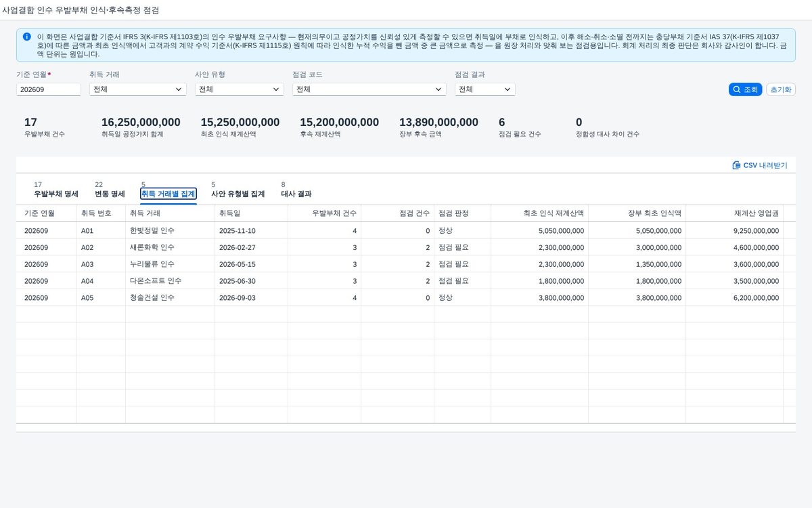This screenshot has width=812, height=508.
Task: Select the 점검 건수 column header
Action: 398,213
